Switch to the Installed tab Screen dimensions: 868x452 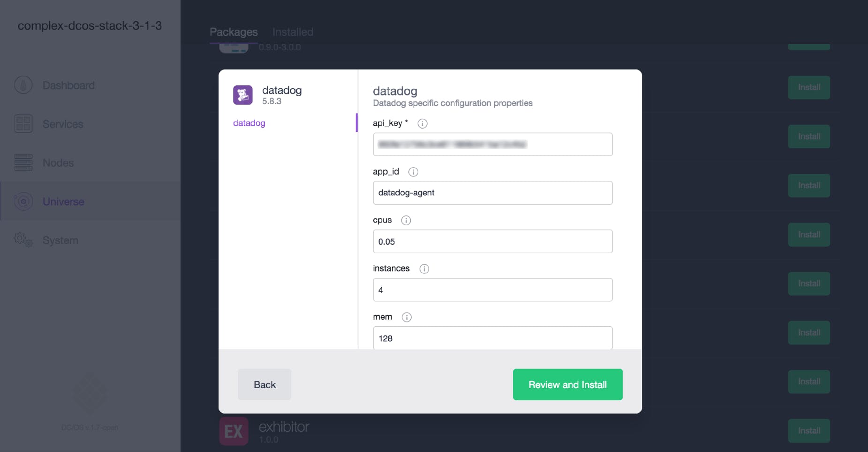click(293, 31)
